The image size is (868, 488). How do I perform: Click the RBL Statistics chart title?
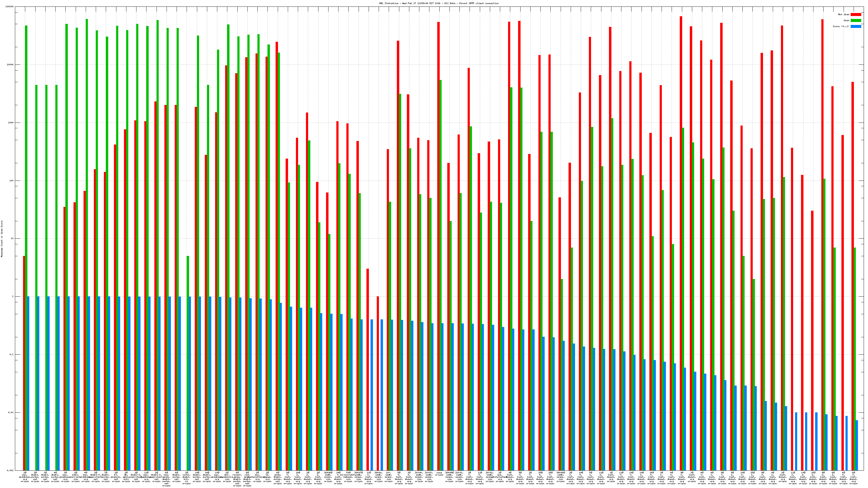(439, 3)
